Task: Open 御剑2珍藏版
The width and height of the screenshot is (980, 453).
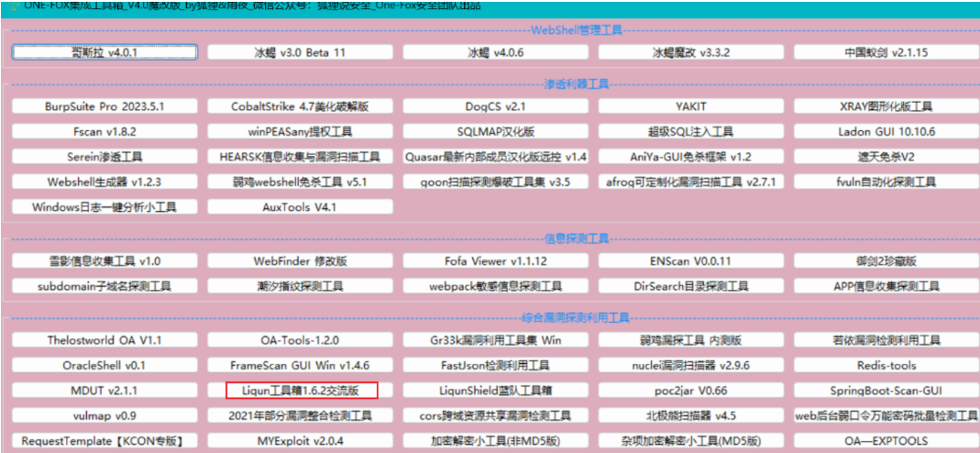Action: pos(886,260)
